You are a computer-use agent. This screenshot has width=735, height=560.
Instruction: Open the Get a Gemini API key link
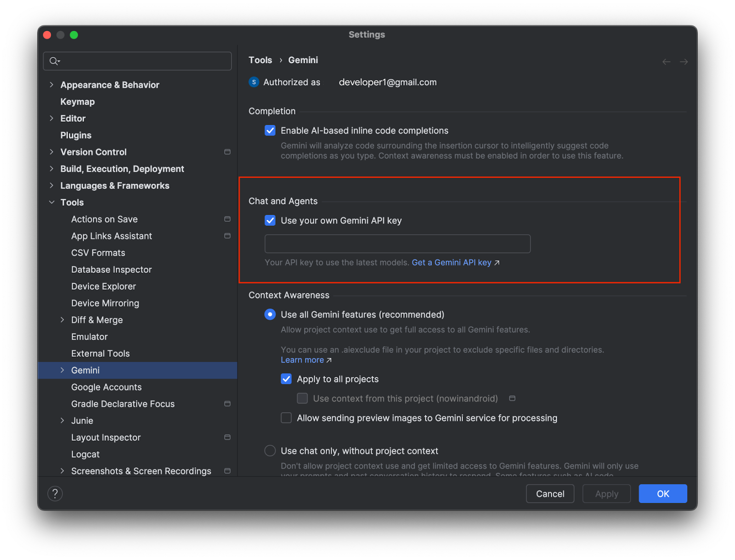click(x=452, y=262)
